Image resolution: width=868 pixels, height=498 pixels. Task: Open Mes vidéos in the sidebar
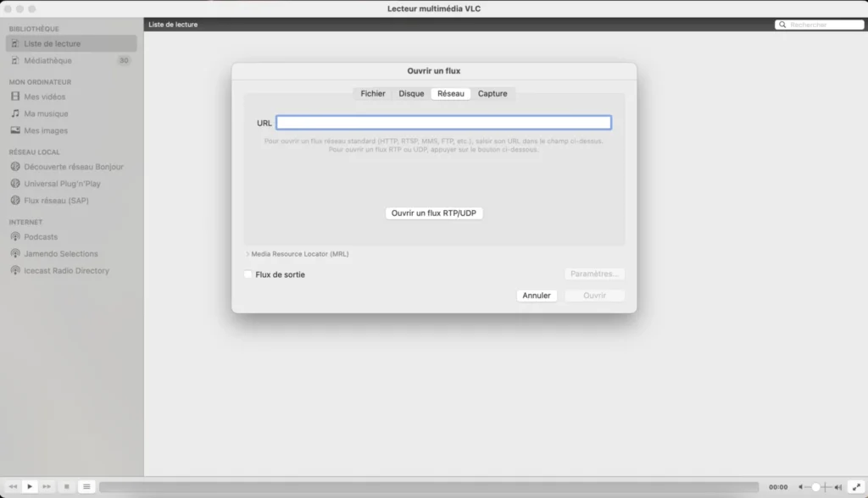pyautogui.click(x=45, y=97)
